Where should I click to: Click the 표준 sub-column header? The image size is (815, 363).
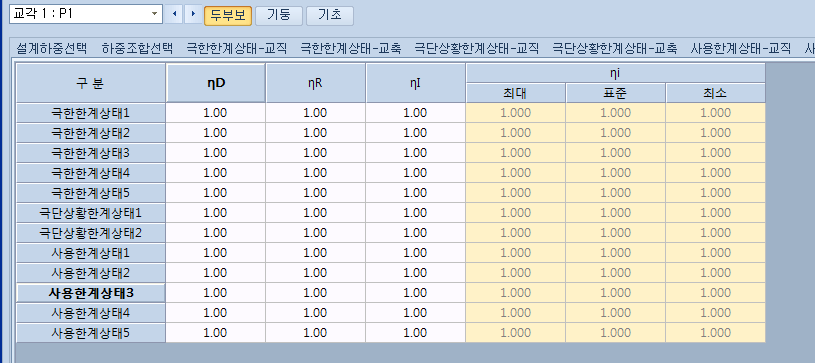[616, 93]
